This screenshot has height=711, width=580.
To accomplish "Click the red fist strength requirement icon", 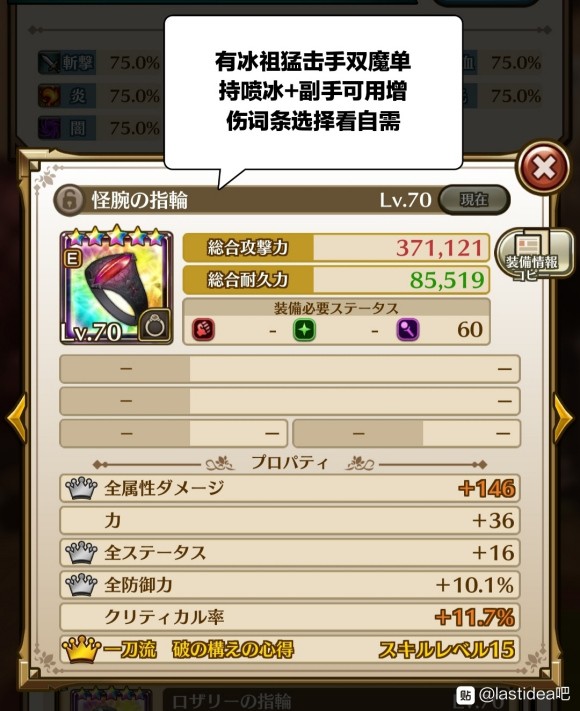I will [x=204, y=330].
